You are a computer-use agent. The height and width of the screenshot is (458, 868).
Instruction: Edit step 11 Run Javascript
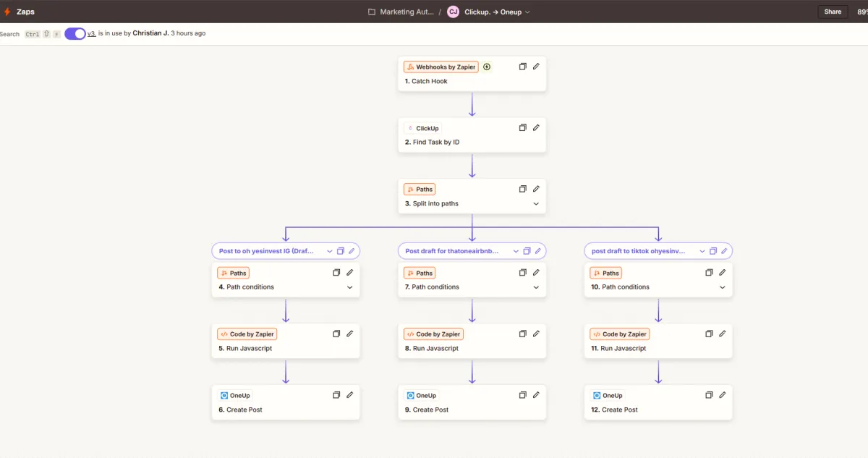click(722, 334)
